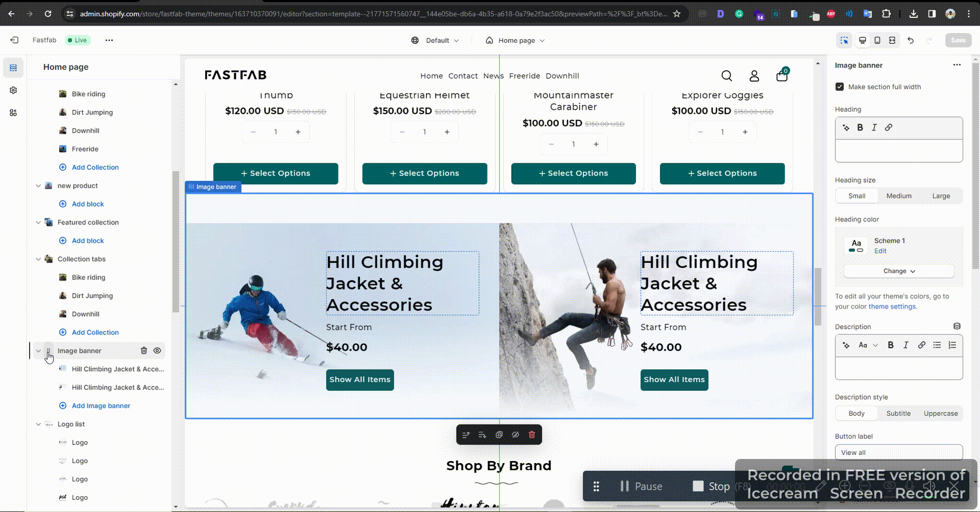Click move section up icon in floating toolbar
980x512 pixels.
[x=466, y=435]
